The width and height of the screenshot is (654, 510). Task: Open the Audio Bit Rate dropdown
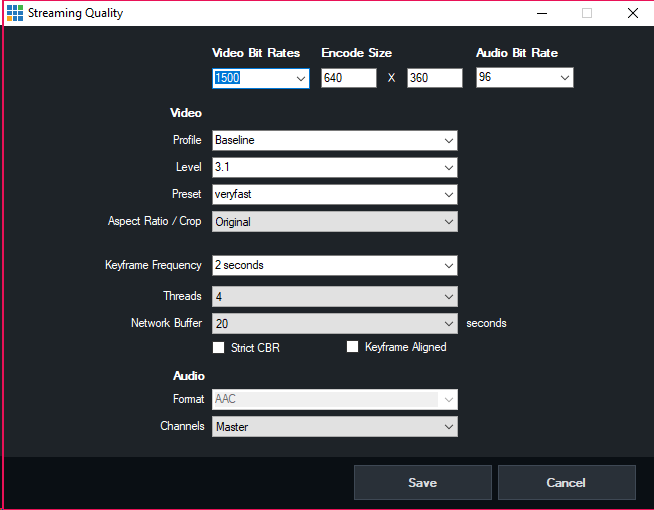point(525,78)
